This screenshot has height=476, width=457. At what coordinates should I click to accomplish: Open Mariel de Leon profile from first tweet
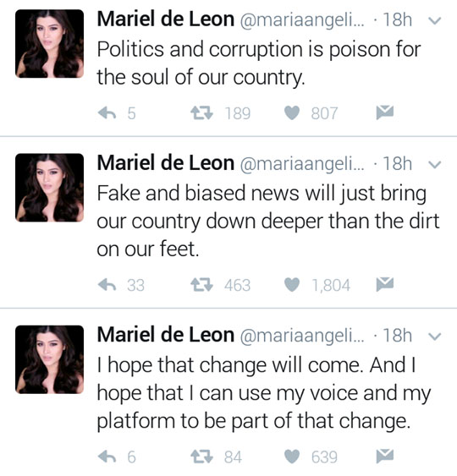coord(166,19)
